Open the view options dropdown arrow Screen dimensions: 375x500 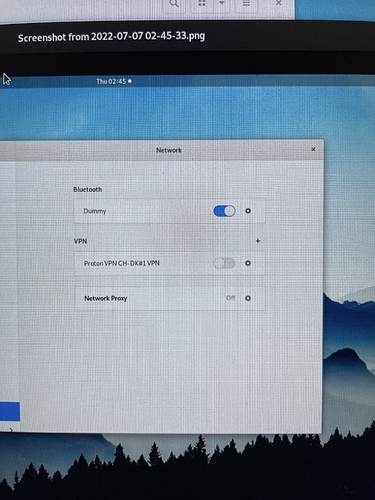pyautogui.click(x=222, y=3)
